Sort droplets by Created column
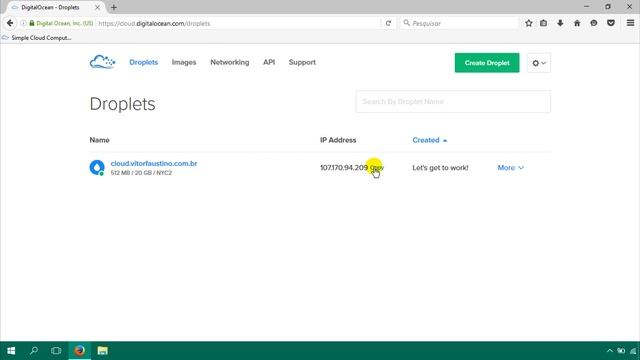This screenshot has height=360, width=640. pyautogui.click(x=429, y=140)
